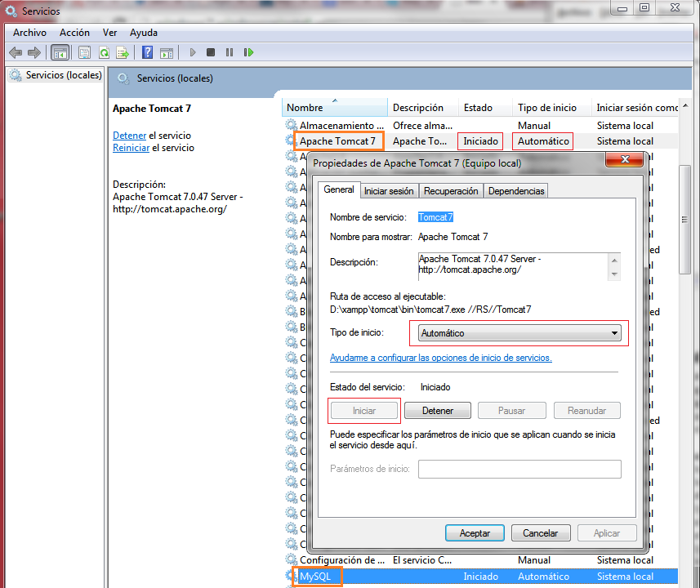Sort by the Nombre column header

tap(334, 108)
